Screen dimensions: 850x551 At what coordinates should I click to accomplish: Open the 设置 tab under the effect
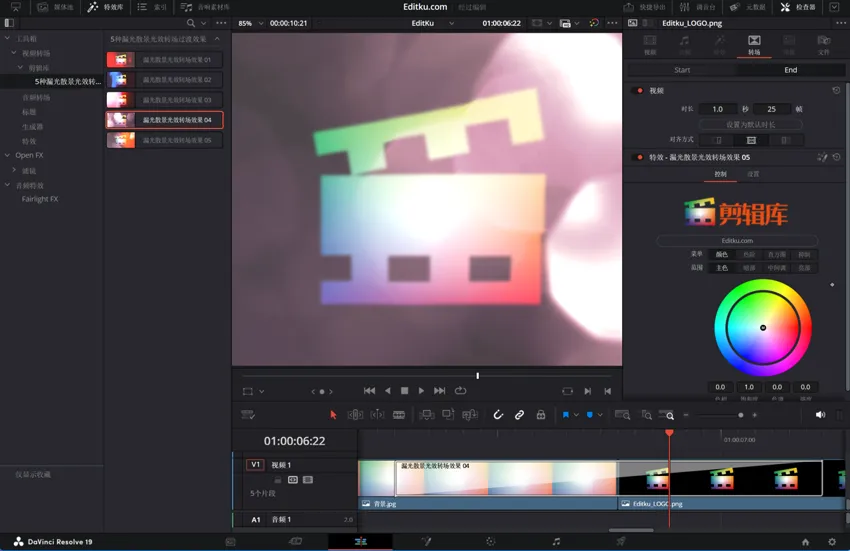point(753,174)
